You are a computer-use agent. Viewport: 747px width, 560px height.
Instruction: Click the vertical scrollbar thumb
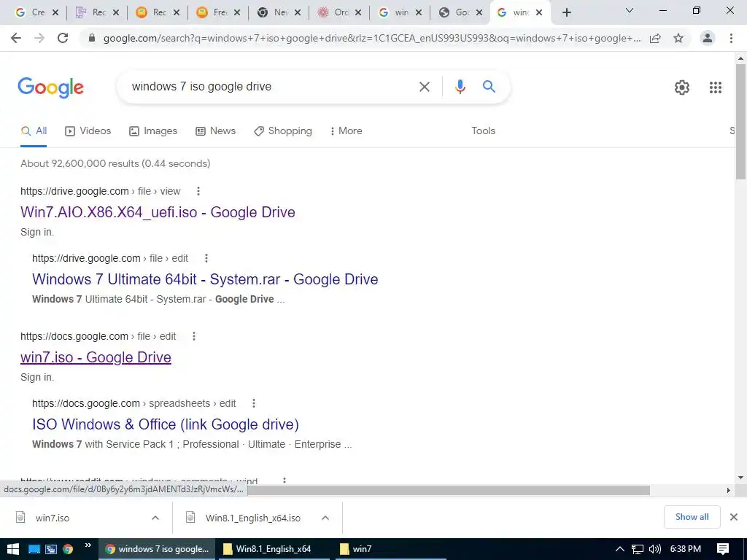pos(740,122)
